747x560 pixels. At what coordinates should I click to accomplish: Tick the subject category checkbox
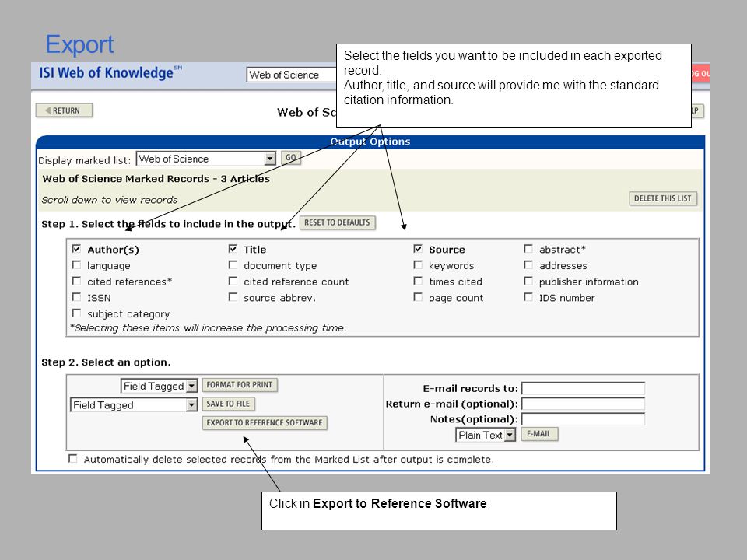(76, 313)
